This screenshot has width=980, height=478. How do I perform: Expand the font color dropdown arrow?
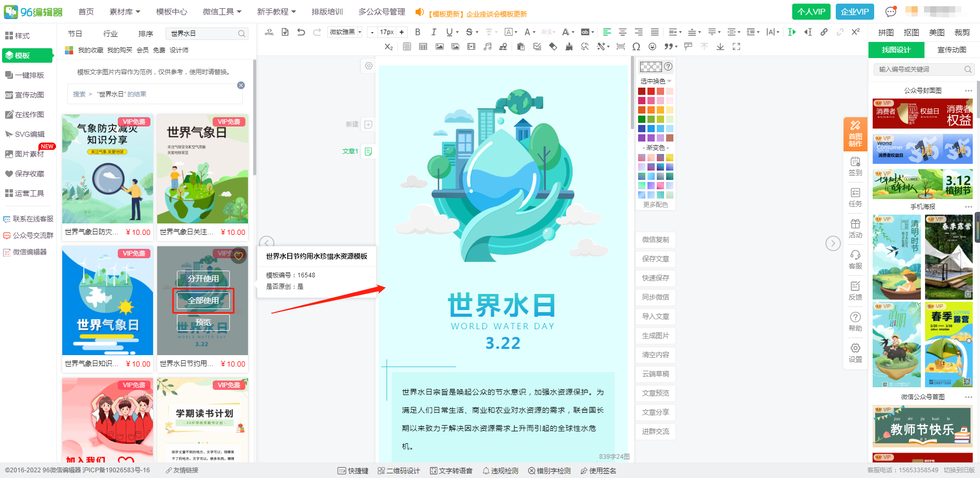[x=534, y=33]
